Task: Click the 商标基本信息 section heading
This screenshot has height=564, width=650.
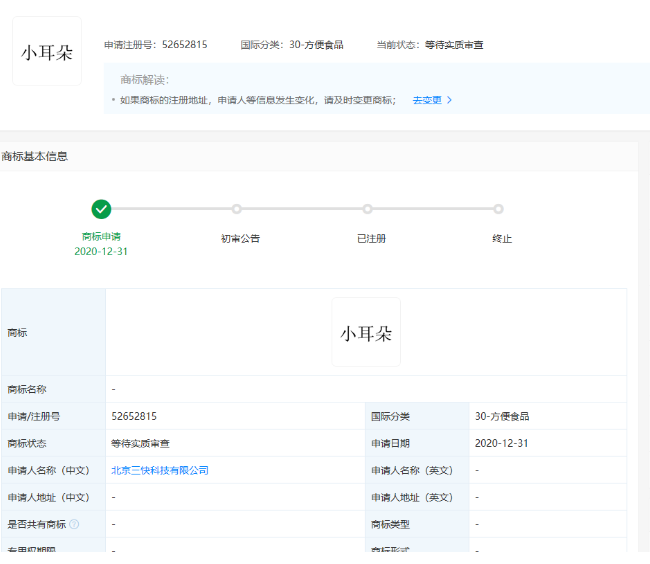Action: (34, 156)
